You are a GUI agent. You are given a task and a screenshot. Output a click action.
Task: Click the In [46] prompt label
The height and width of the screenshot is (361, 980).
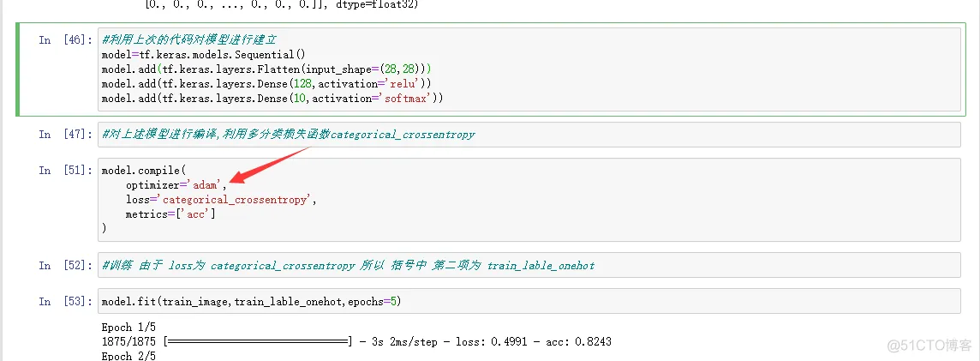(x=64, y=40)
